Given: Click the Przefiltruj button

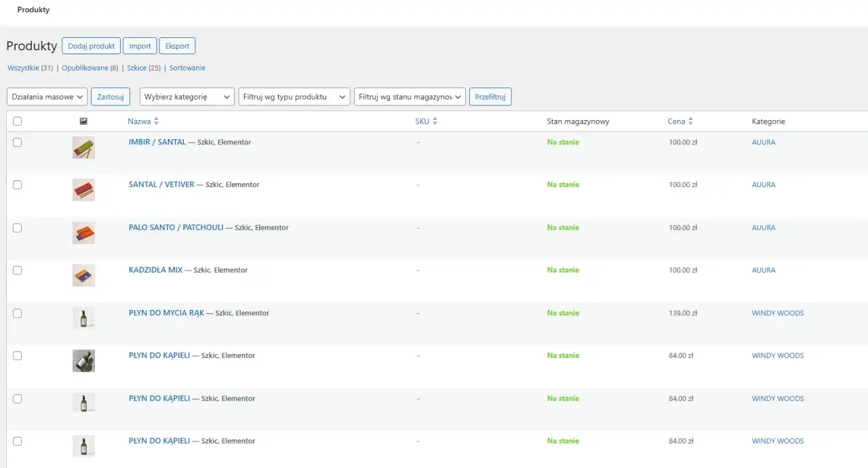Looking at the screenshot, I should 490,97.
